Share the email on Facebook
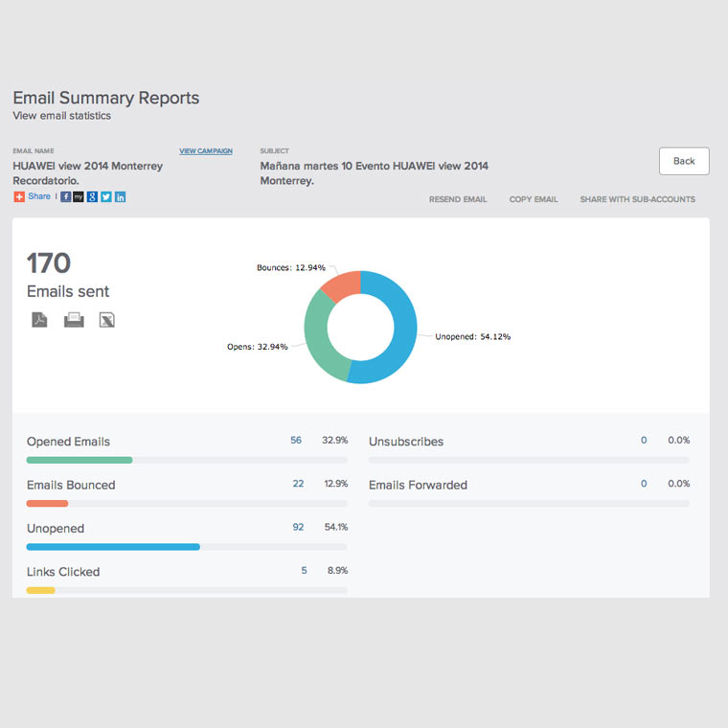728x728 pixels. click(x=66, y=196)
